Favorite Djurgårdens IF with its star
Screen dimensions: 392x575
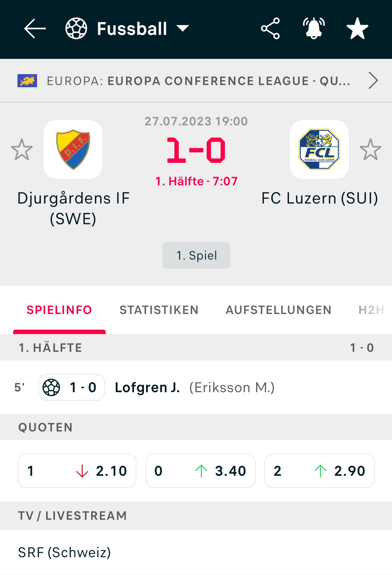22,149
